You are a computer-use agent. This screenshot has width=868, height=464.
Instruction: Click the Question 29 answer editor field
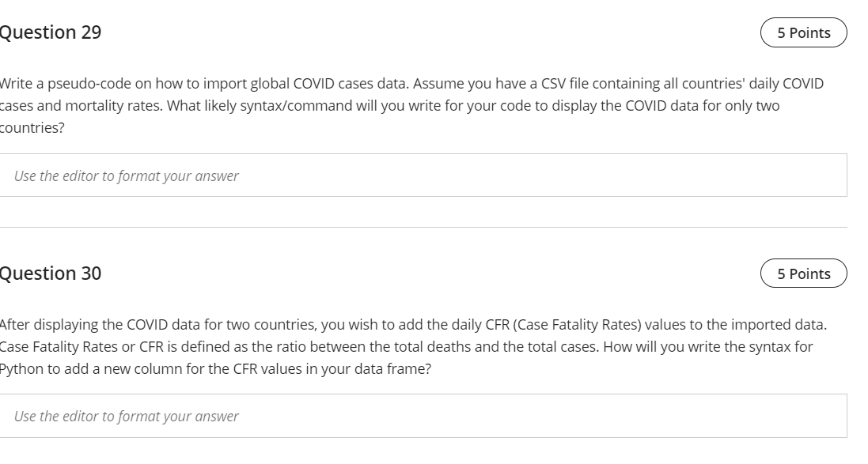pyautogui.click(x=423, y=175)
